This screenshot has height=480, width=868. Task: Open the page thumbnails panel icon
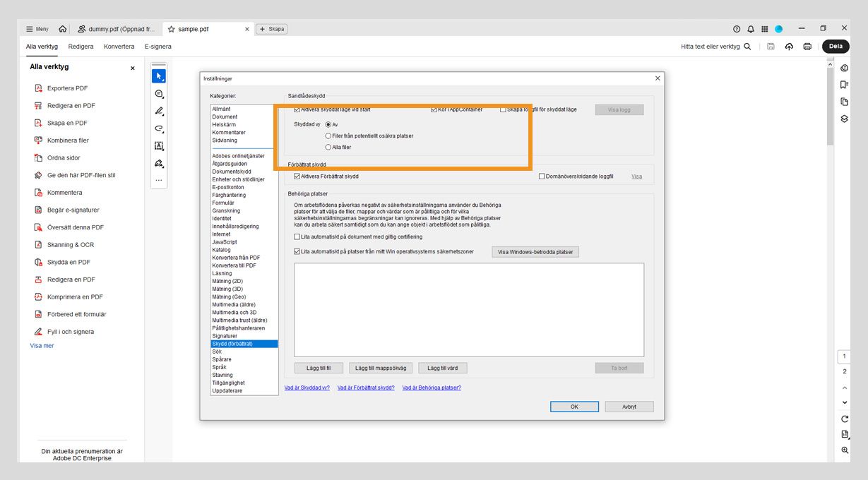tap(844, 102)
